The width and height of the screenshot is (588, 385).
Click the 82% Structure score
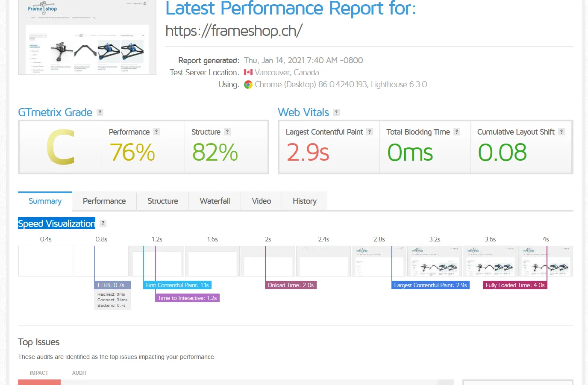click(x=215, y=153)
